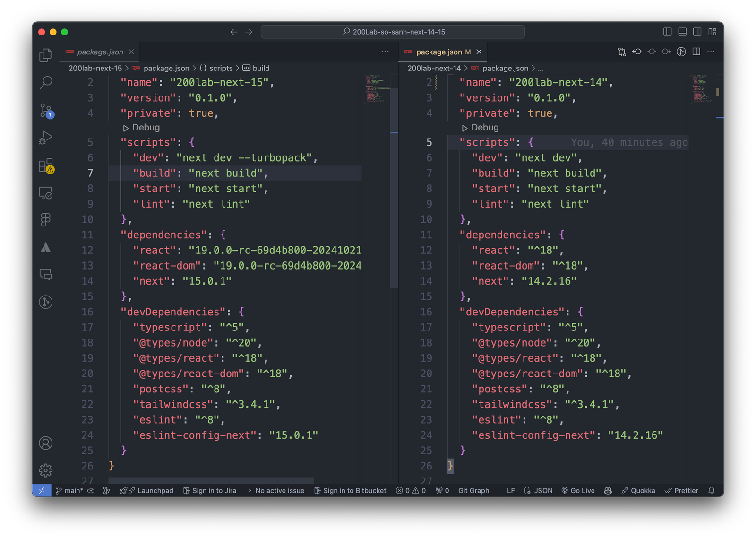Screen dimensions: 756x539
Task: Click the Open Changes compare icon in editor toolbar
Action: point(622,52)
